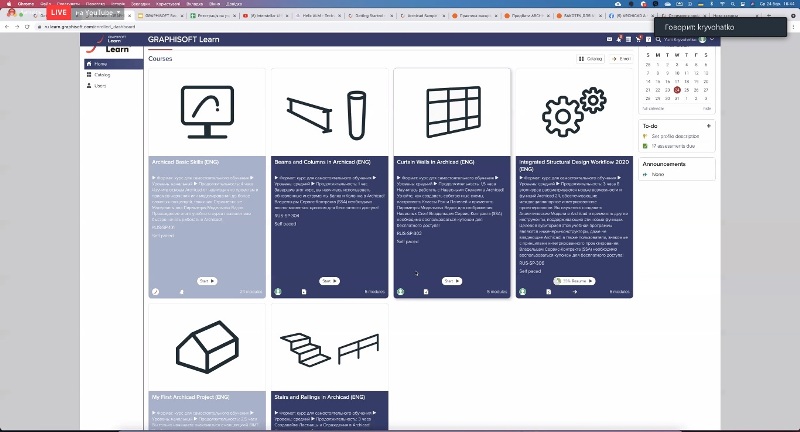Switch to the Getting Started browser tab
800x432 pixels.
point(369,16)
